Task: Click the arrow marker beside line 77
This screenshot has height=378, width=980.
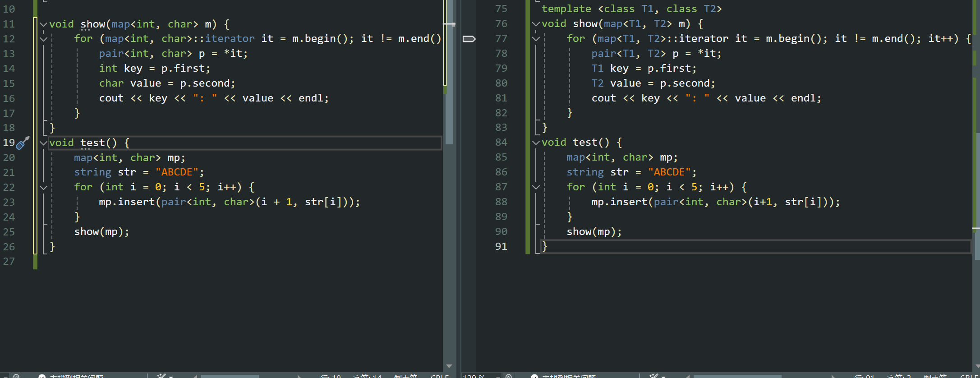Action: pos(469,39)
